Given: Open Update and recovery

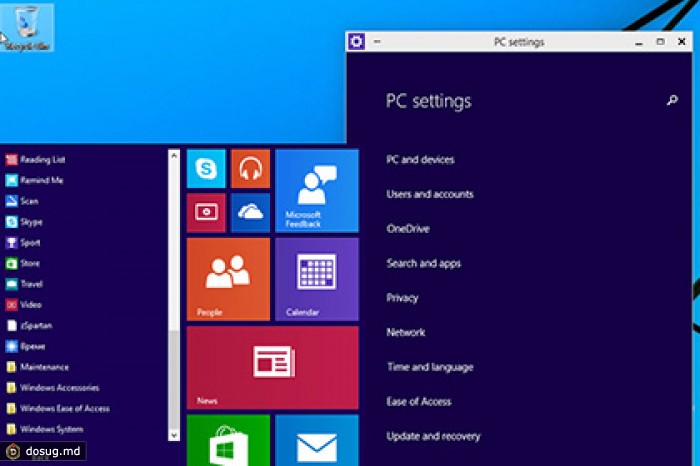Looking at the screenshot, I should point(433,437).
